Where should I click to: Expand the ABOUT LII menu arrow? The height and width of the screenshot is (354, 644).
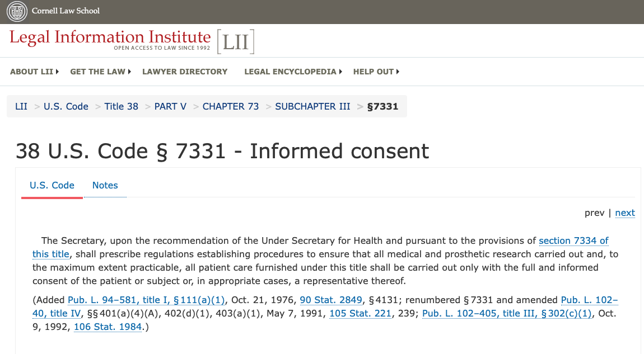coord(57,72)
